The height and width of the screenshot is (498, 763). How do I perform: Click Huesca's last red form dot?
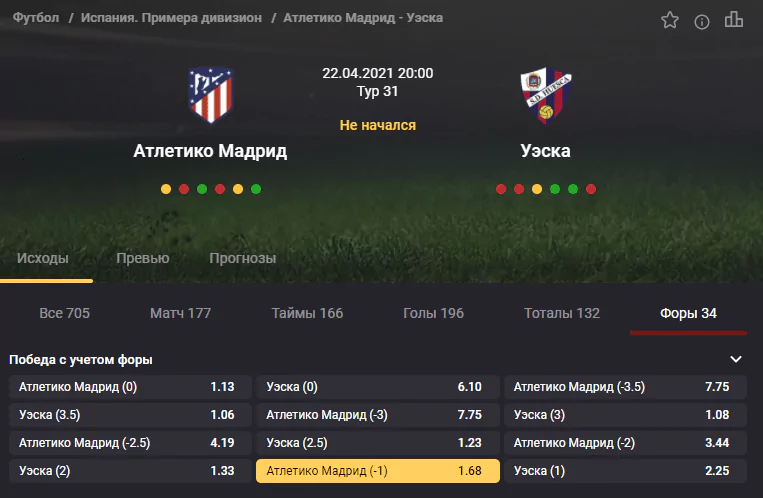click(591, 189)
